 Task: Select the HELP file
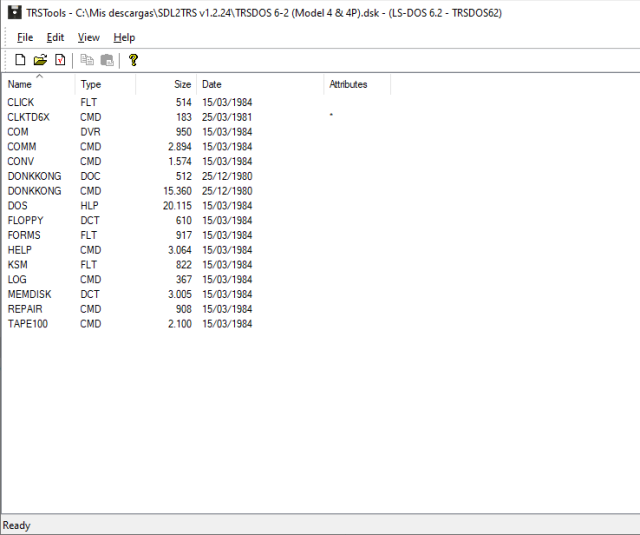(x=20, y=250)
